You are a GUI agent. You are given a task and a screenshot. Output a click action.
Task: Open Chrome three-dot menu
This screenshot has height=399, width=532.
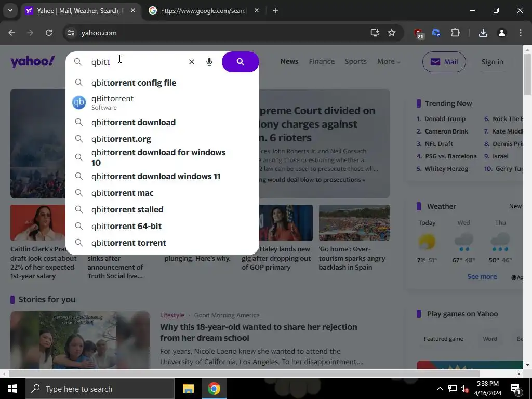521,33
